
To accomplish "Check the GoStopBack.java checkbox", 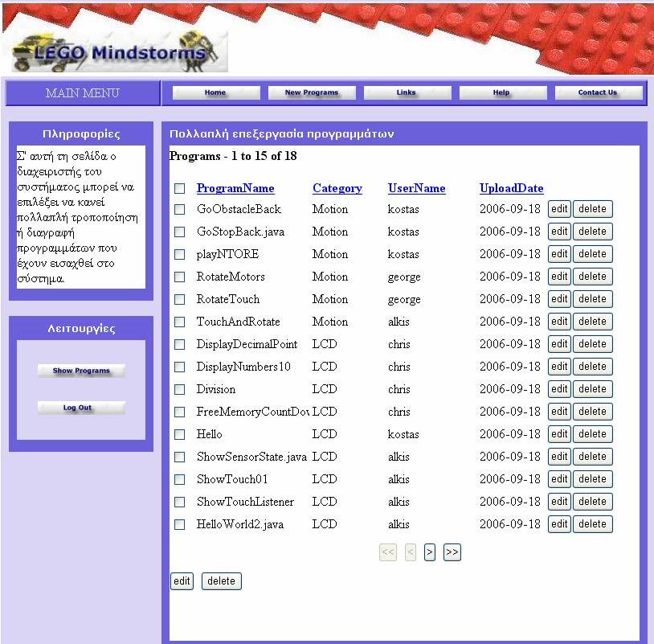I will pos(179,232).
